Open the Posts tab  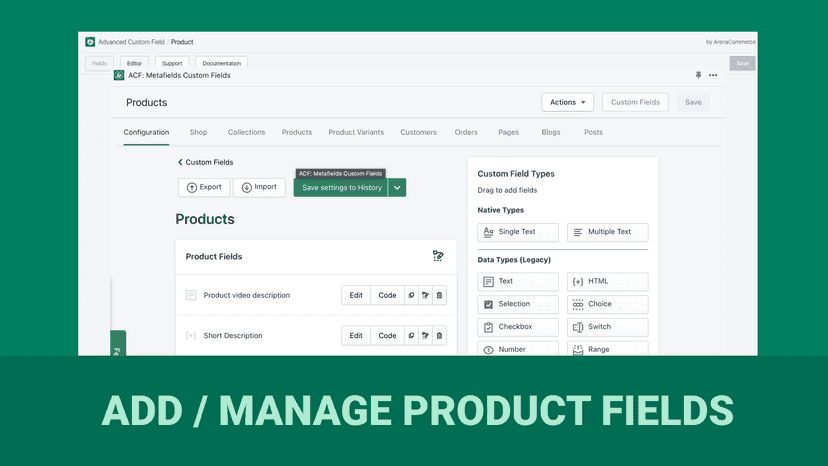click(593, 132)
